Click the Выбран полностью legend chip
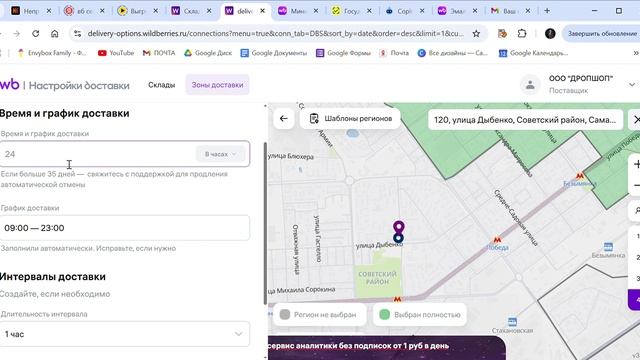The image size is (640, 360). [420, 315]
